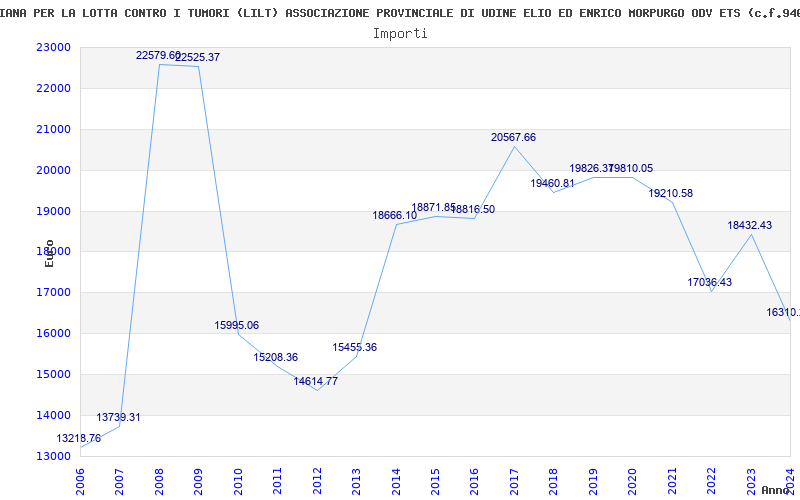Click the 17000 y-axis tick label

click(x=54, y=293)
